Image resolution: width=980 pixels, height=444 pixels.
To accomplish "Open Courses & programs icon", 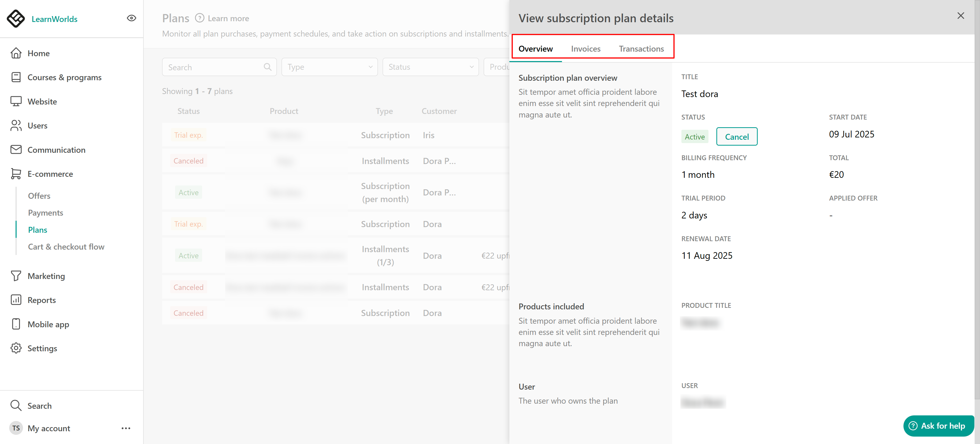I will tap(16, 77).
